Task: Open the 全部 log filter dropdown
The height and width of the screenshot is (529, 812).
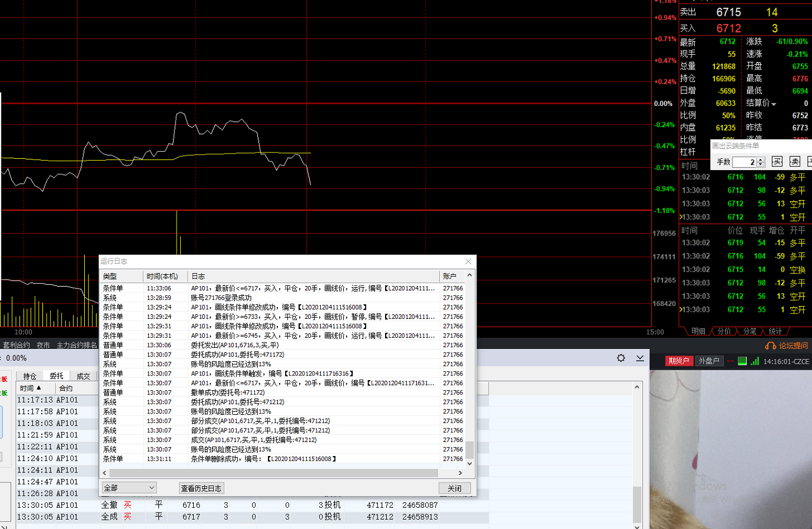Action: [x=129, y=488]
